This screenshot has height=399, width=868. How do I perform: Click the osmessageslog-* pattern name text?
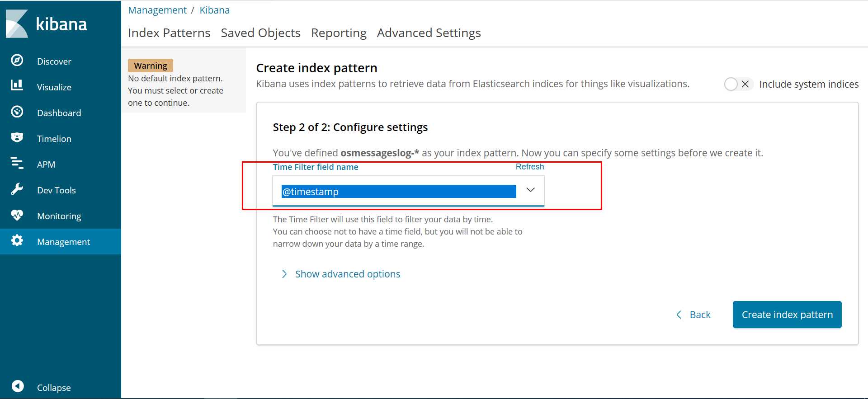coord(380,153)
